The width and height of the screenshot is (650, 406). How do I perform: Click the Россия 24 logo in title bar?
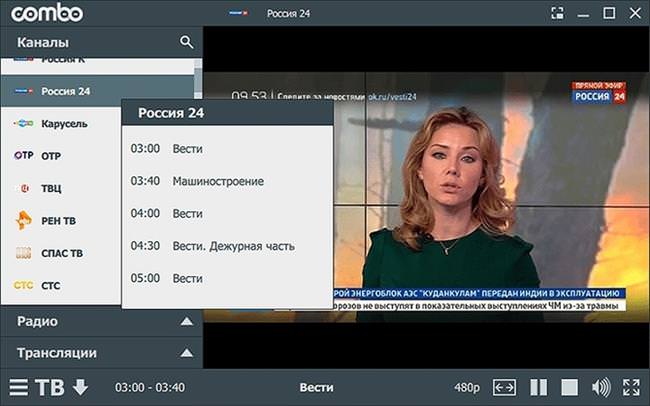[x=239, y=13]
